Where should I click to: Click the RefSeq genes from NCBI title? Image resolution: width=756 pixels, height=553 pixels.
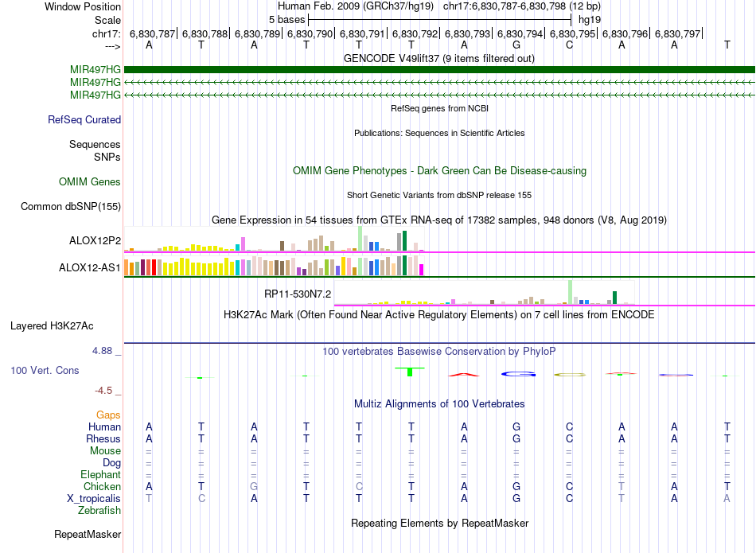tap(439, 108)
